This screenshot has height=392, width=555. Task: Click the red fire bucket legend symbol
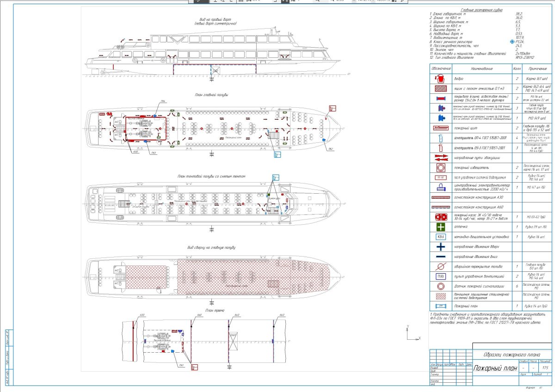pos(441,79)
